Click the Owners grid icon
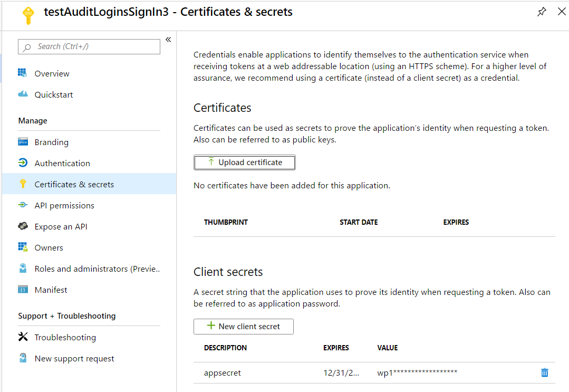The height and width of the screenshot is (392, 569). point(23,247)
